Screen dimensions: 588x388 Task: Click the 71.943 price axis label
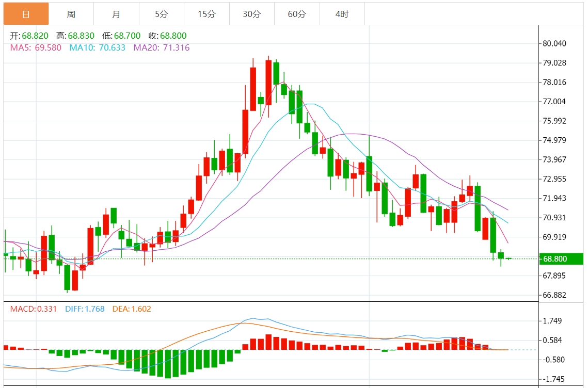(x=554, y=198)
